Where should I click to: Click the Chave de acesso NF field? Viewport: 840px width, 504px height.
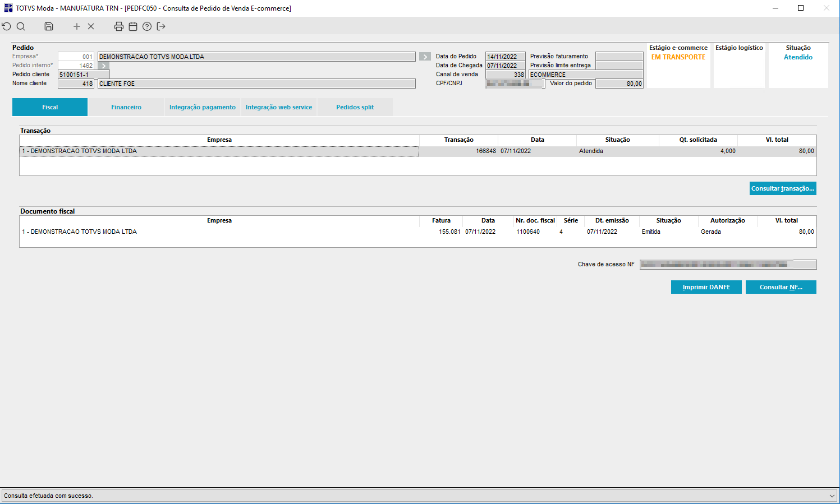pos(728,265)
